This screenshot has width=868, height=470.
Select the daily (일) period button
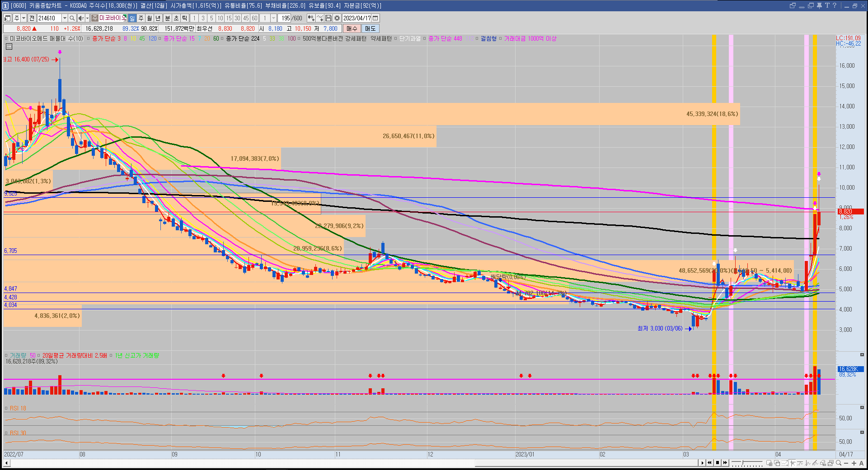tap(132, 18)
